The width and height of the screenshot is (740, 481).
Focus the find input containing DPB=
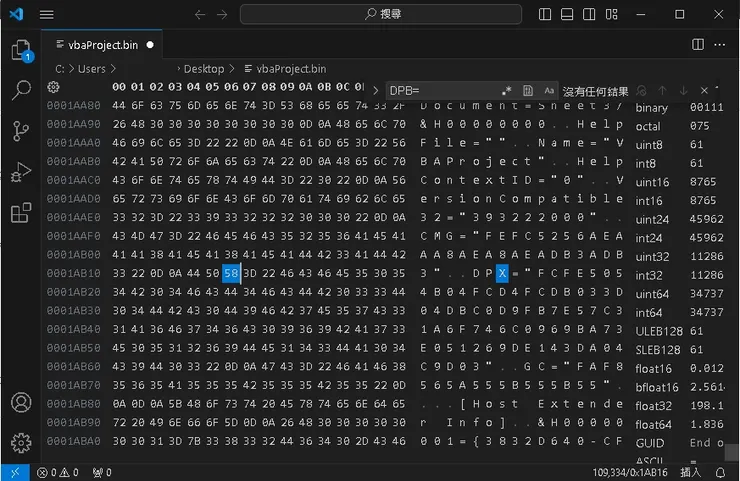tap(443, 91)
